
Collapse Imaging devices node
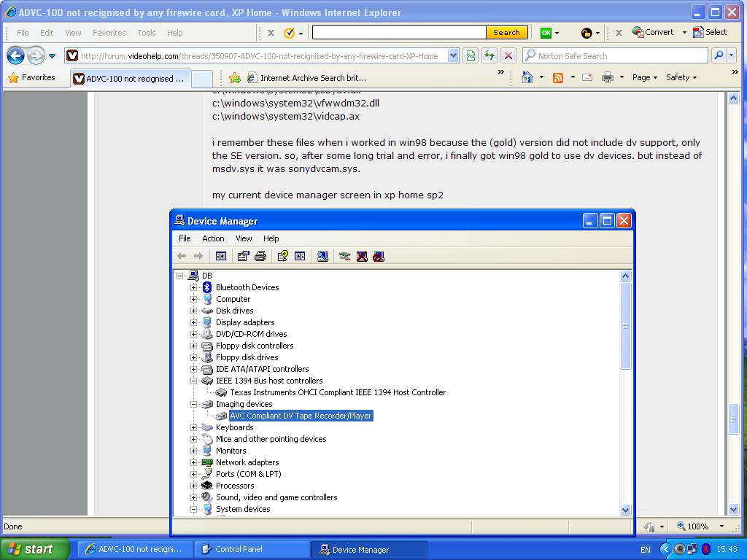click(193, 404)
